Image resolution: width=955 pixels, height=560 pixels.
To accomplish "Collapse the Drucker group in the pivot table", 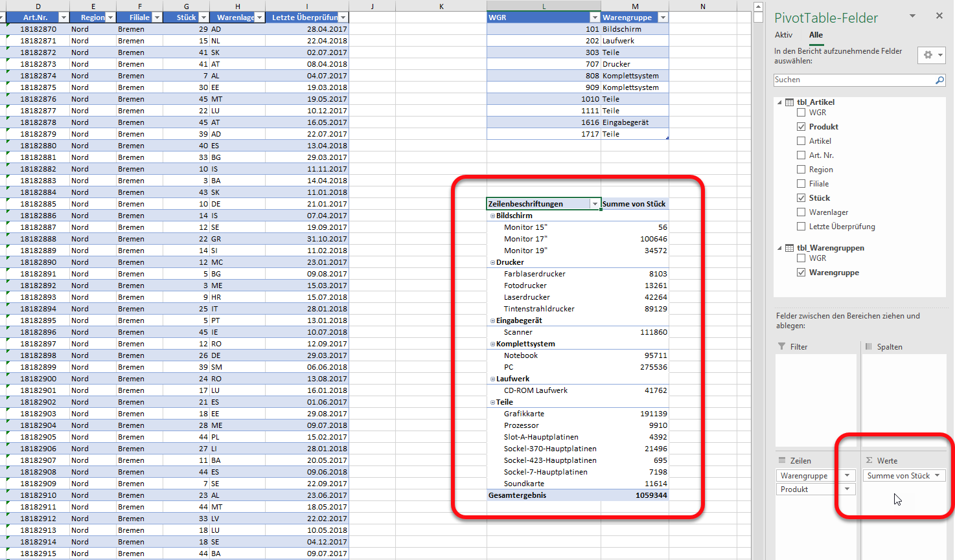I will pyautogui.click(x=492, y=263).
